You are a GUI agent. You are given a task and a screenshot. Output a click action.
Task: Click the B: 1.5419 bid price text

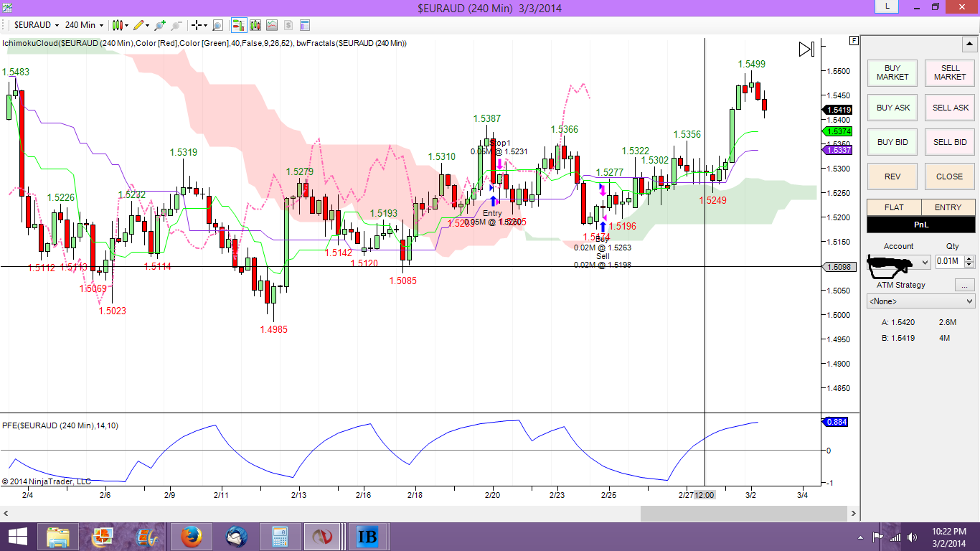click(x=897, y=338)
